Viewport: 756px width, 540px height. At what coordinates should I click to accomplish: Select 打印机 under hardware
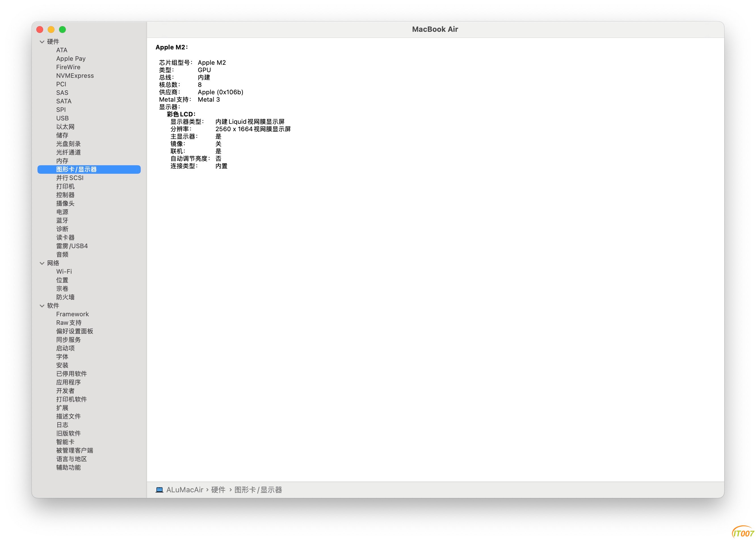tap(65, 186)
